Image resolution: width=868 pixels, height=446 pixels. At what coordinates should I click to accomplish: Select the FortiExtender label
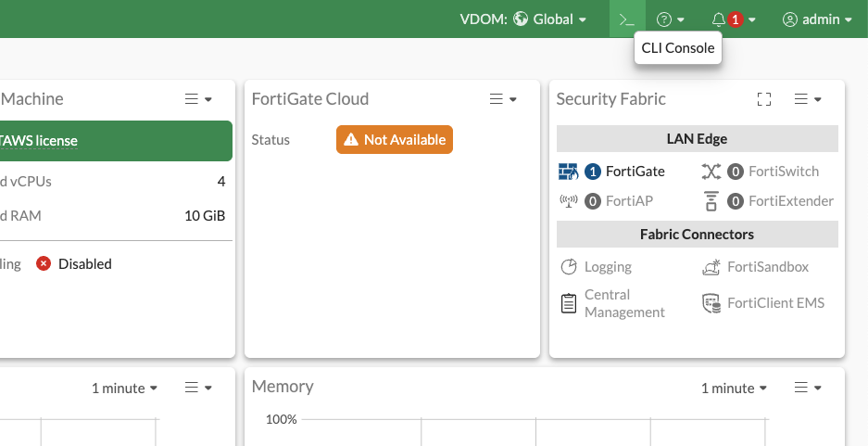(791, 201)
